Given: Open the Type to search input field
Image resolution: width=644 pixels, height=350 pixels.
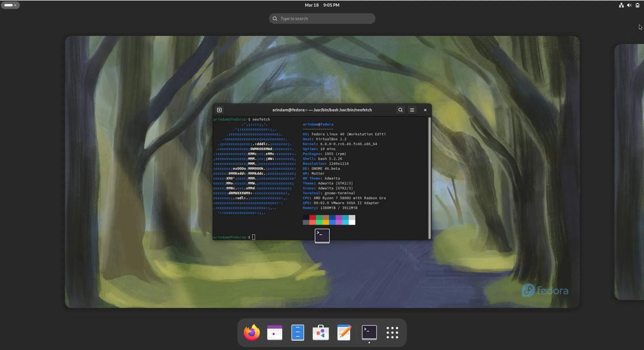Looking at the screenshot, I should point(322,18).
